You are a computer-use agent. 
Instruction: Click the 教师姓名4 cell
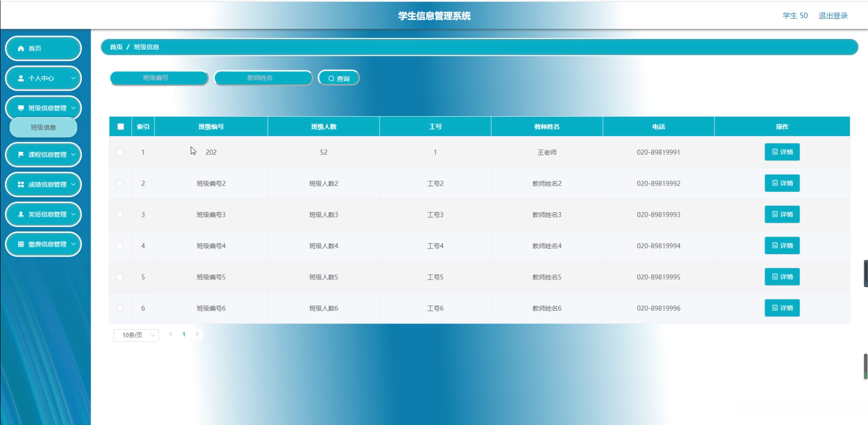point(547,246)
